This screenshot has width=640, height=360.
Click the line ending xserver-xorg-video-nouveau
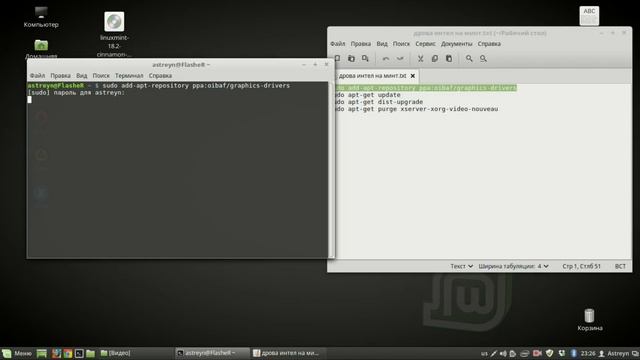416,109
